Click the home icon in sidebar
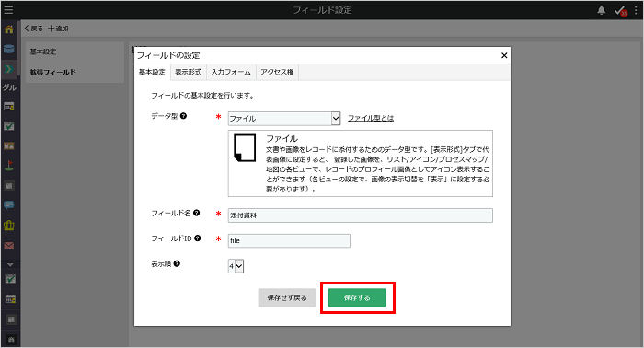The height and width of the screenshot is (348, 644). [8, 29]
